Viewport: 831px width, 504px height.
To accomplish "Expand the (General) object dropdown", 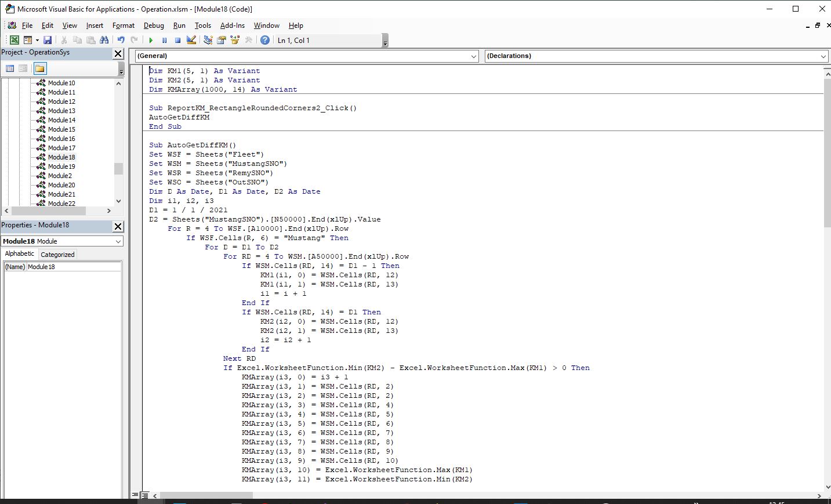I will (474, 56).
